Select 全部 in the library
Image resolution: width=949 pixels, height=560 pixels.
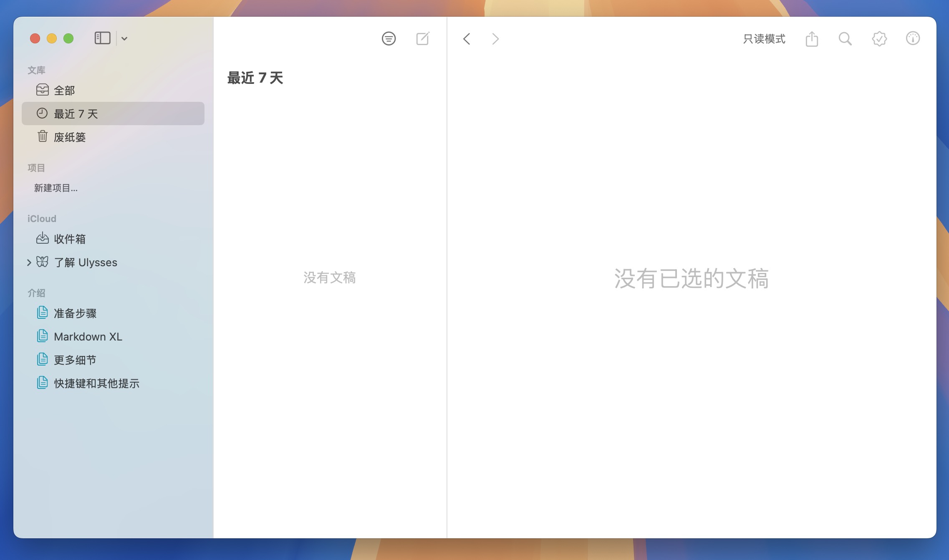click(x=113, y=90)
